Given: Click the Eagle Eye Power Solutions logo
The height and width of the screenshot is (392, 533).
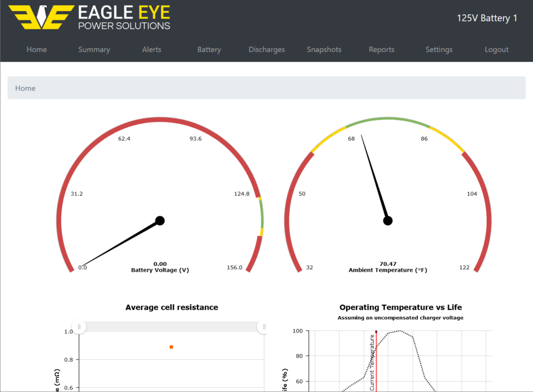Looking at the screenshot, I should click(90, 17).
